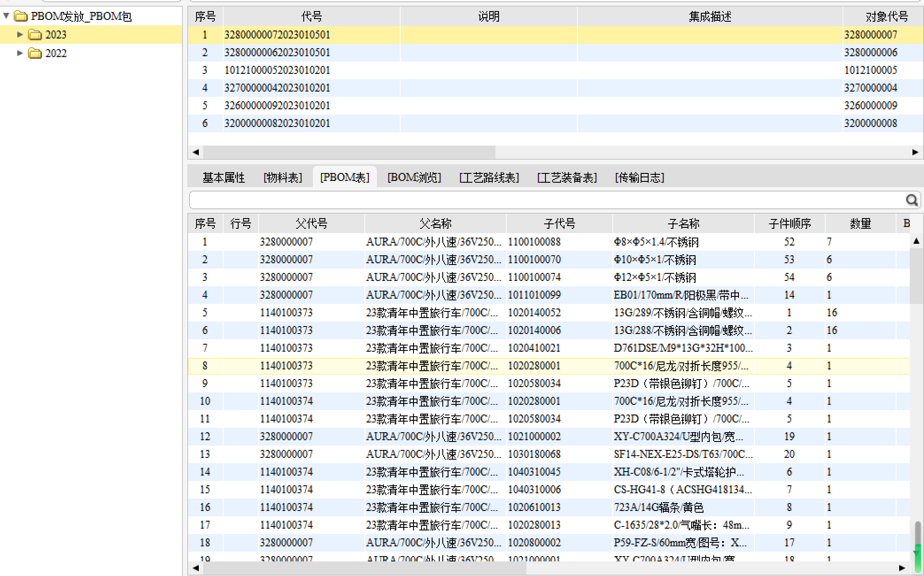The height and width of the screenshot is (576, 924).
Task: Click the search magnifier icon
Action: 911,200
